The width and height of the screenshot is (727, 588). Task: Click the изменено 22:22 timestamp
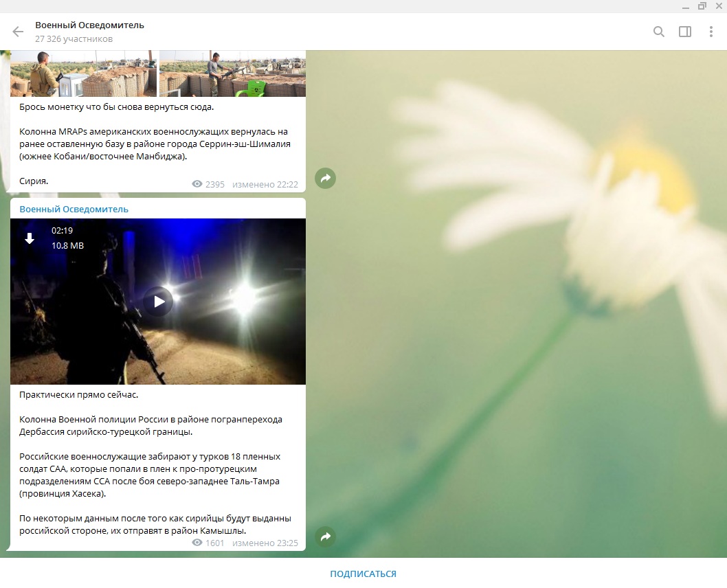pos(265,185)
